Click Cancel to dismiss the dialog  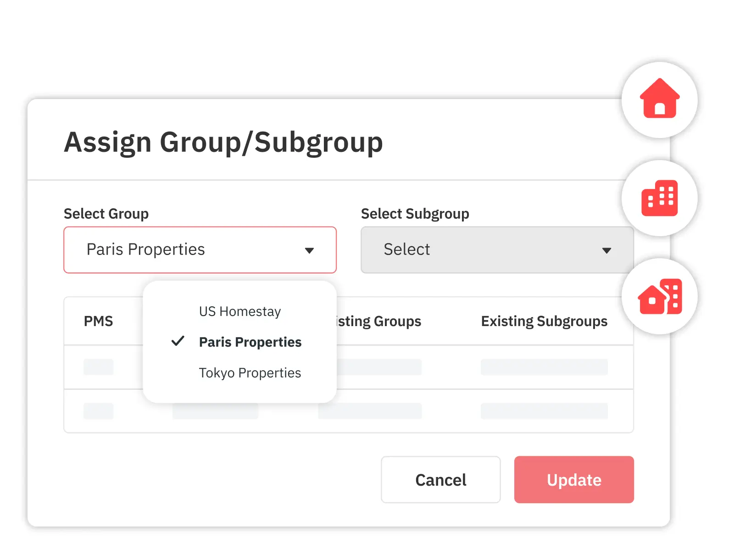[440, 480]
